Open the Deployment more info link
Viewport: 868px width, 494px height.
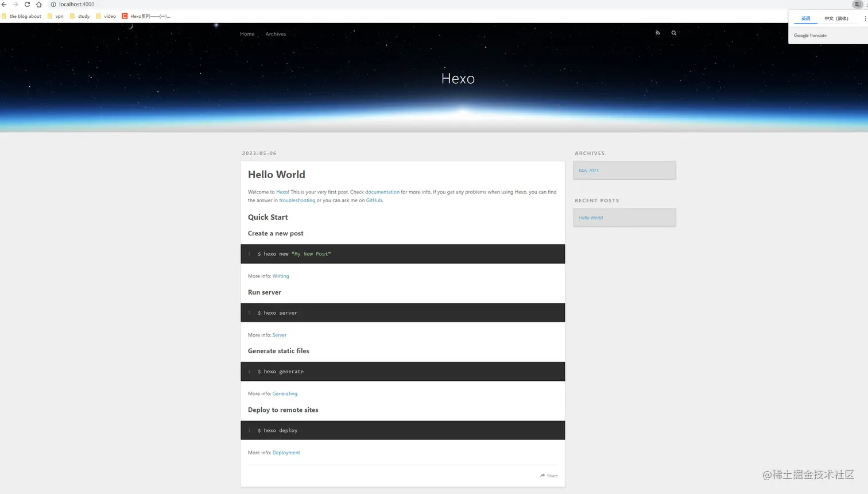point(286,453)
